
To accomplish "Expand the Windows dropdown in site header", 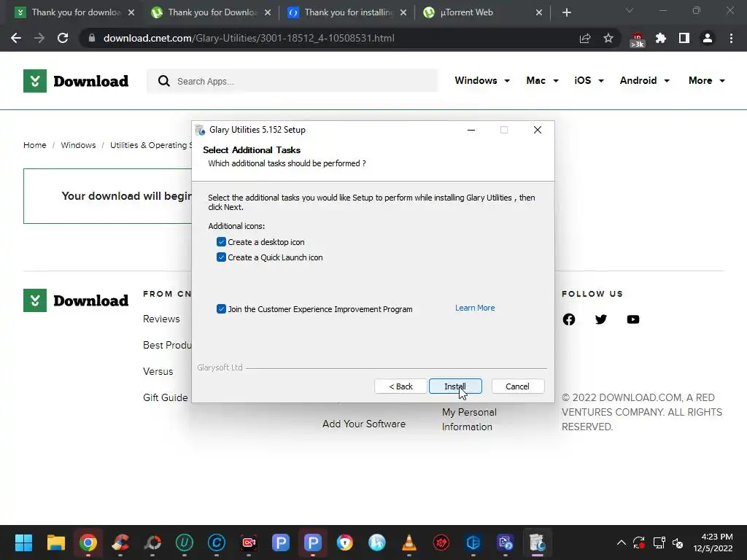I will (x=482, y=80).
